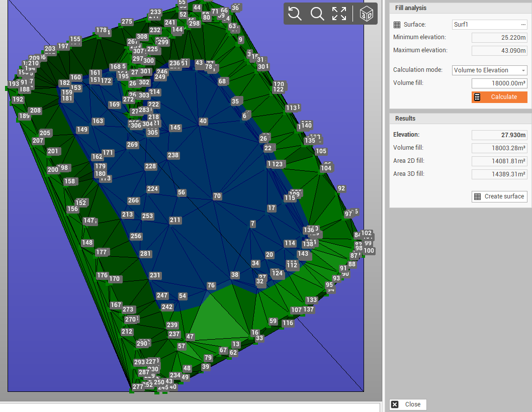This screenshot has width=532, height=412.
Task: Click the Maximum elevation value box
Action: [499, 50]
